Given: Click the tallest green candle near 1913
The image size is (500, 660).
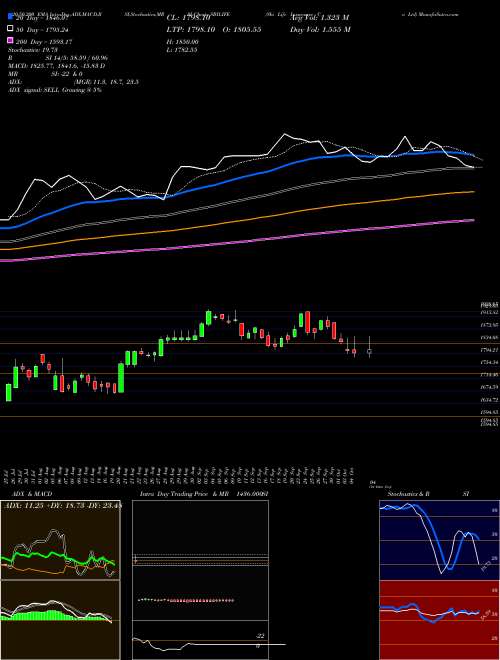Looking at the screenshot, I should [x=208, y=318].
